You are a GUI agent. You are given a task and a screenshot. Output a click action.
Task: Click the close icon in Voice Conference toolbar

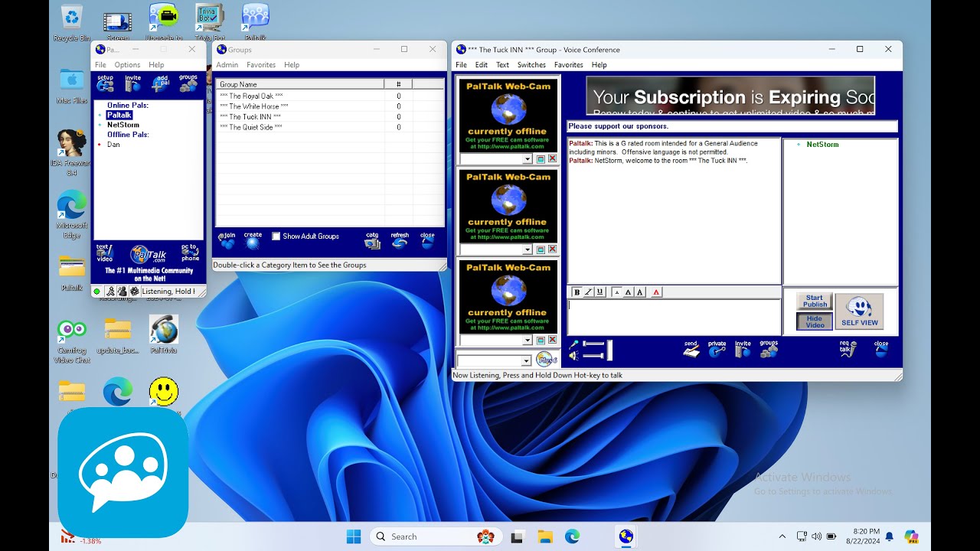click(881, 349)
